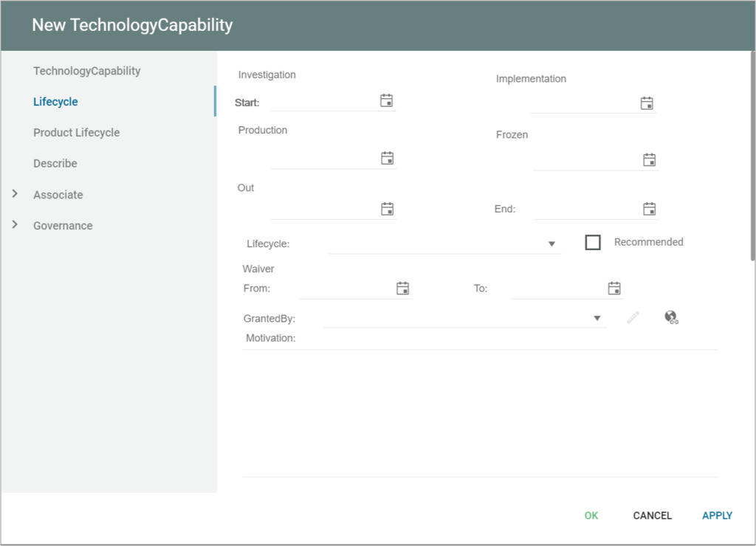Enable the Recommended checkbox
This screenshot has height=546, width=756.
tap(593, 242)
